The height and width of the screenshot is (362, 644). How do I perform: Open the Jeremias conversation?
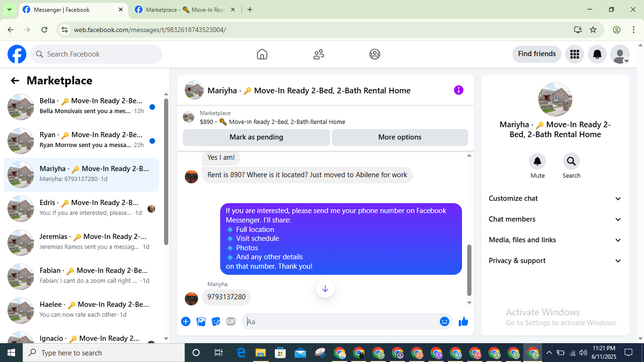coord(81,243)
